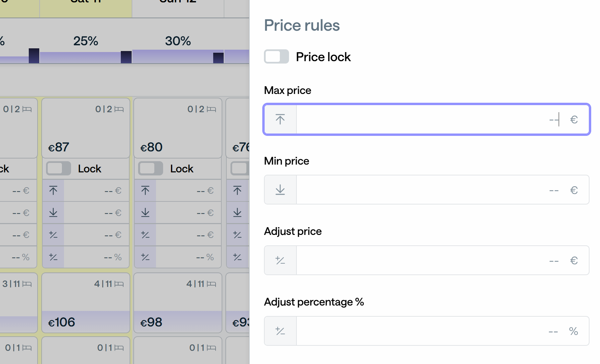This screenshot has height=364, width=600.
Task: Select the €106 price cell
Action: pos(86,303)
